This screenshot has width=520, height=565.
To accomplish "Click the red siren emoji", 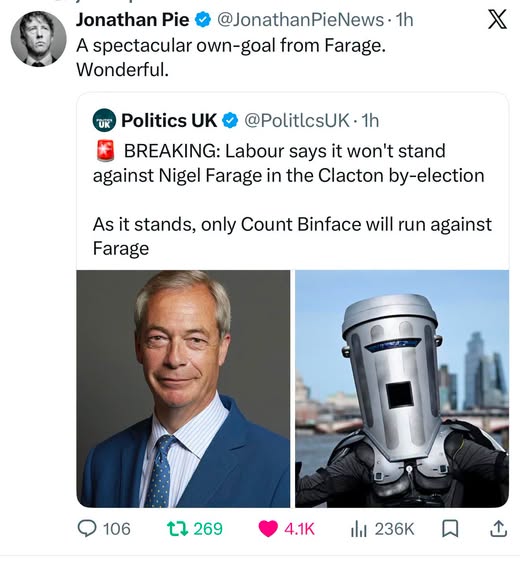I will coord(105,151).
